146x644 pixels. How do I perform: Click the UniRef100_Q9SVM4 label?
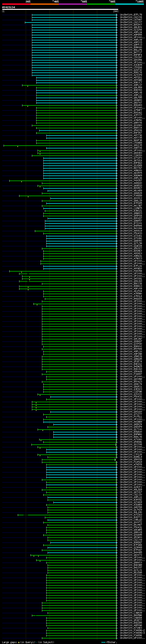(x=131, y=60)
